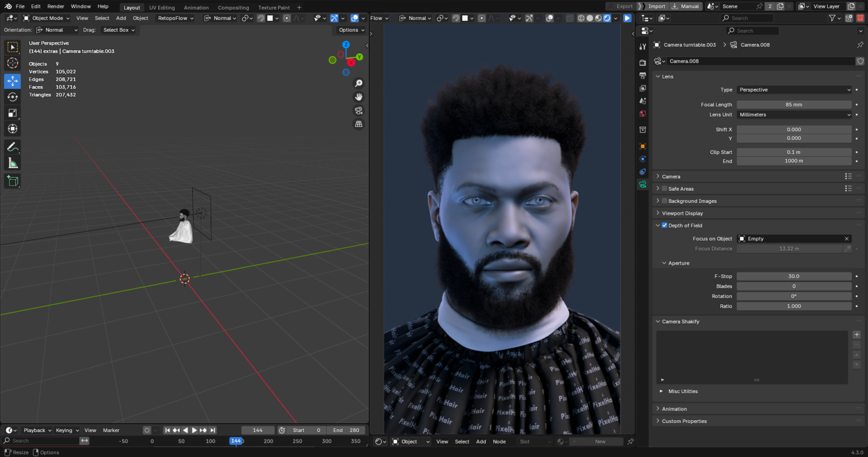The image size is (868, 457).
Task: Open the lens Type dropdown set to Perspective
Action: [x=793, y=89]
